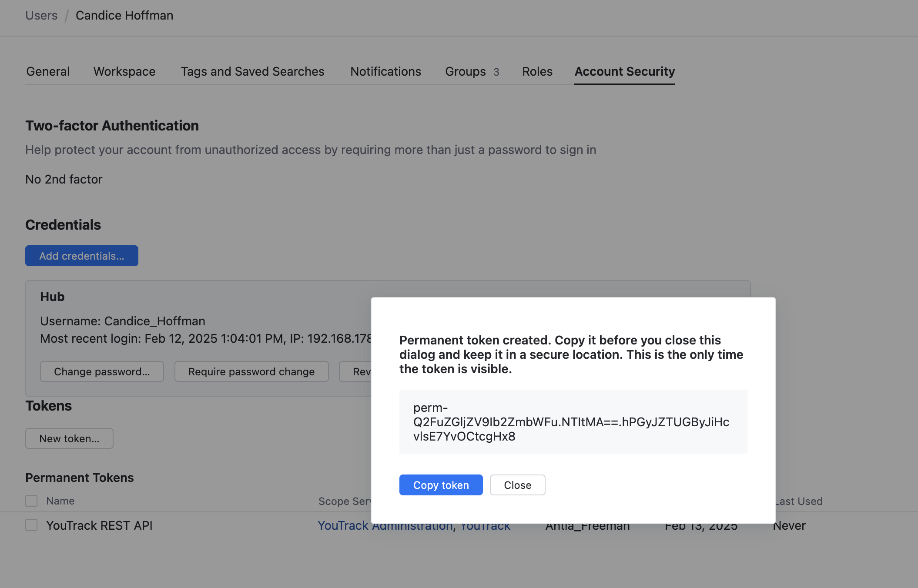Viewport: 918px width, 588px height.
Task: Toggle the select-all tokens checkbox
Action: pyautogui.click(x=31, y=501)
